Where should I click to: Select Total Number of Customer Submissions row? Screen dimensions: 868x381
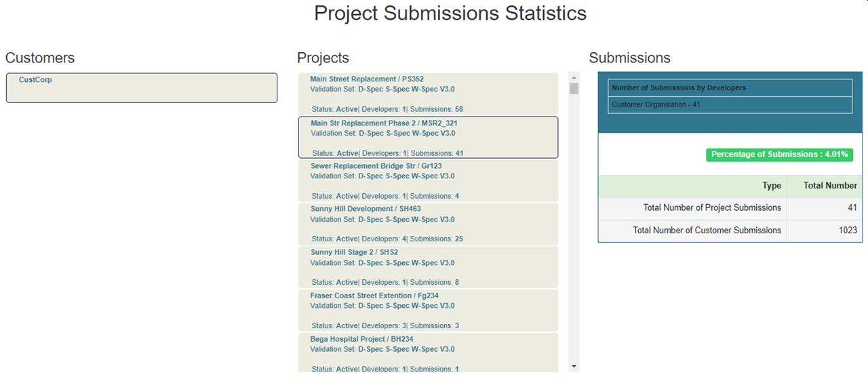[x=707, y=230]
